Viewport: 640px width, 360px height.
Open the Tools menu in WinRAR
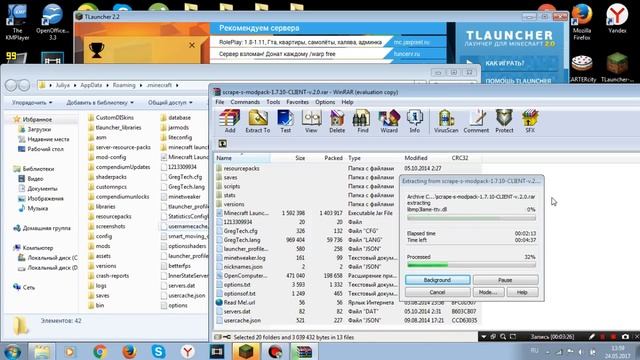(273, 102)
